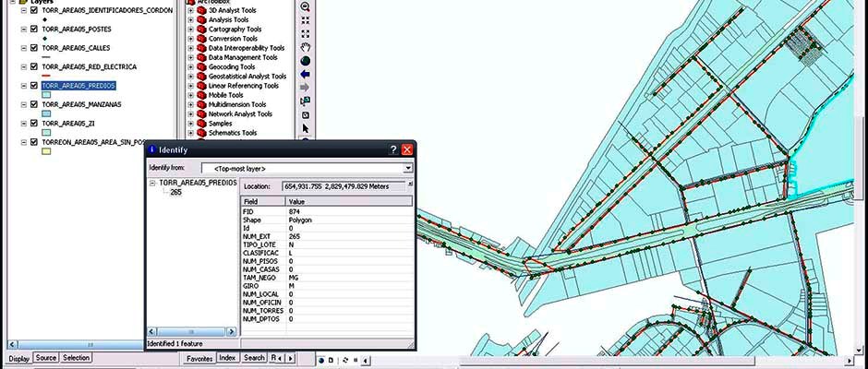Collapse the TORR_AREA05_MANZANAS layer legend

coord(24,104)
